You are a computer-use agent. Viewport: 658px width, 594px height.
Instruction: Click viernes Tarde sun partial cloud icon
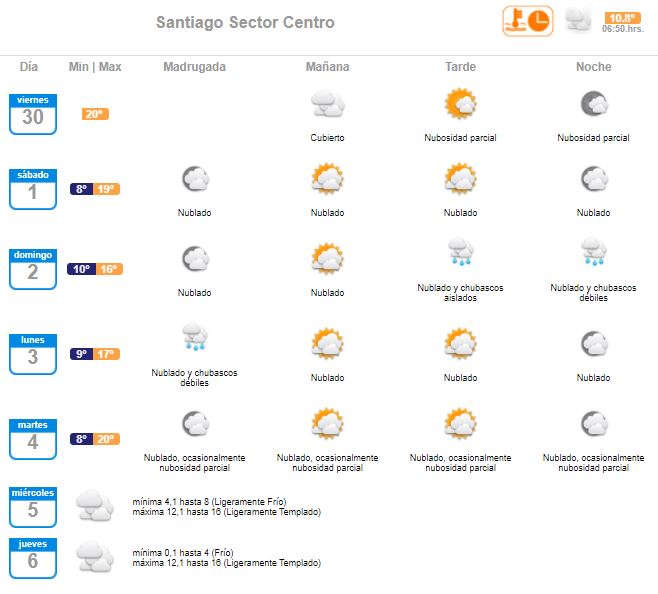click(460, 103)
